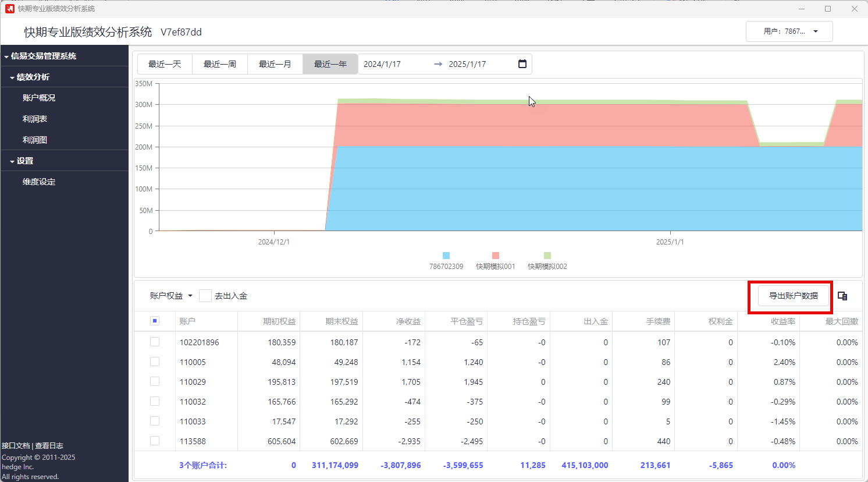Select the 最近一周 range tab
Image resolution: width=868 pixels, height=482 pixels.
[220, 64]
